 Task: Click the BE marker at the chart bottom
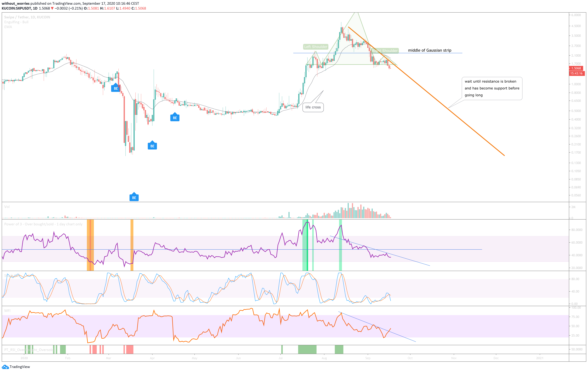pyautogui.click(x=134, y=197)
